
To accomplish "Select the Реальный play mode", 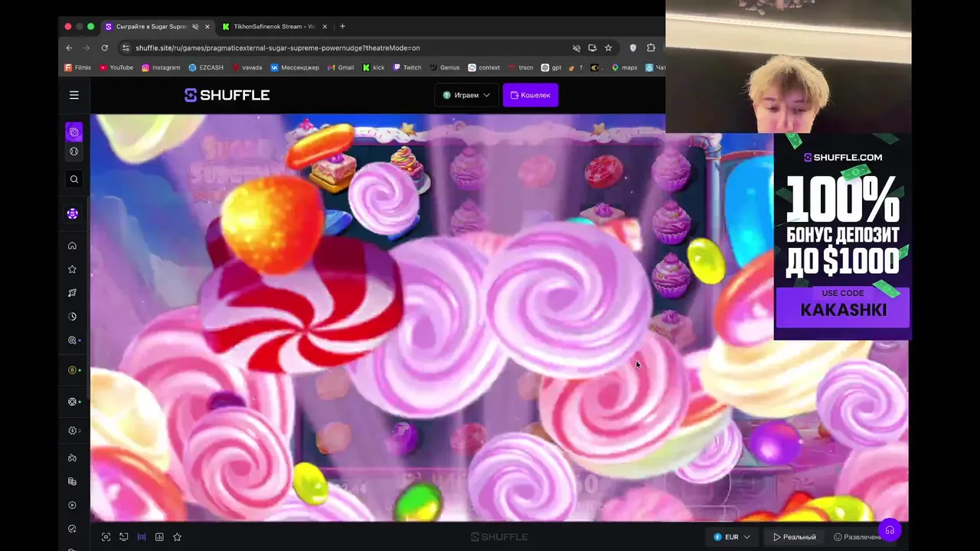I will click(x=795, y=537).
